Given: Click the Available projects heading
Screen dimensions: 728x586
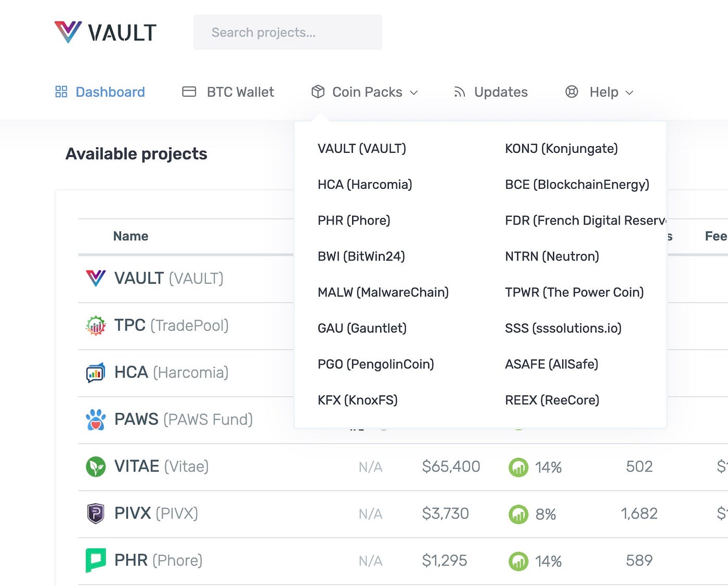Looking at the screenshot, I should tap(136, 154).
